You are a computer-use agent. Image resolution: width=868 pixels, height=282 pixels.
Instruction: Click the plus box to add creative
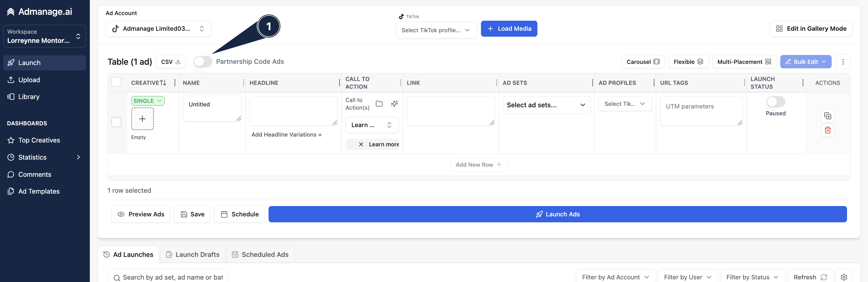(142, 119)
